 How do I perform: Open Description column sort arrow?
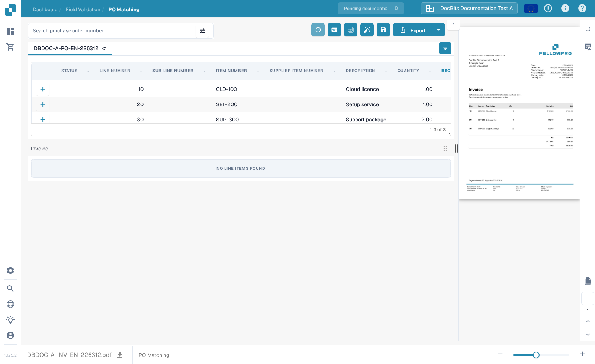[386, 71]
